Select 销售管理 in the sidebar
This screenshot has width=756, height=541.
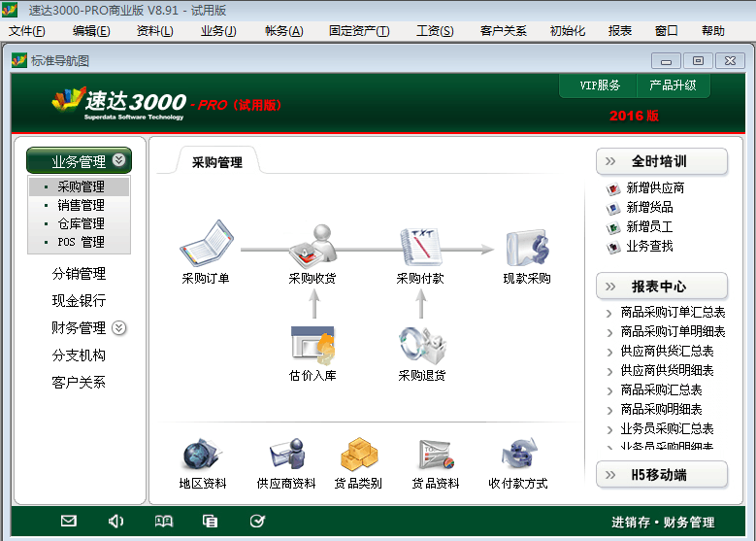point(79,205)
